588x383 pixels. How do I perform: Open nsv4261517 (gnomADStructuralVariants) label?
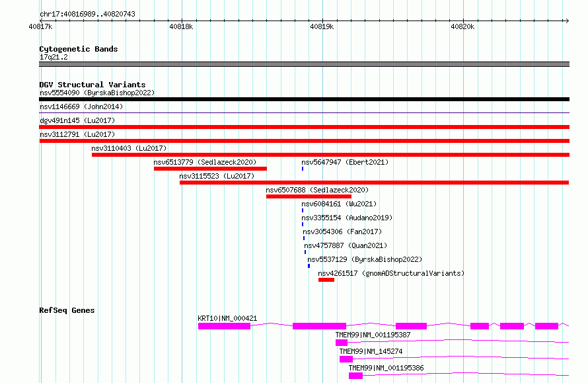click(x=391, y=273)
